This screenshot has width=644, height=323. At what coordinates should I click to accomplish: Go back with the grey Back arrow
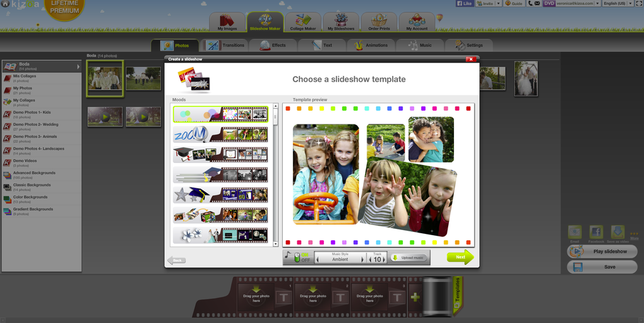pyautogui.click(x=177, y=260)
